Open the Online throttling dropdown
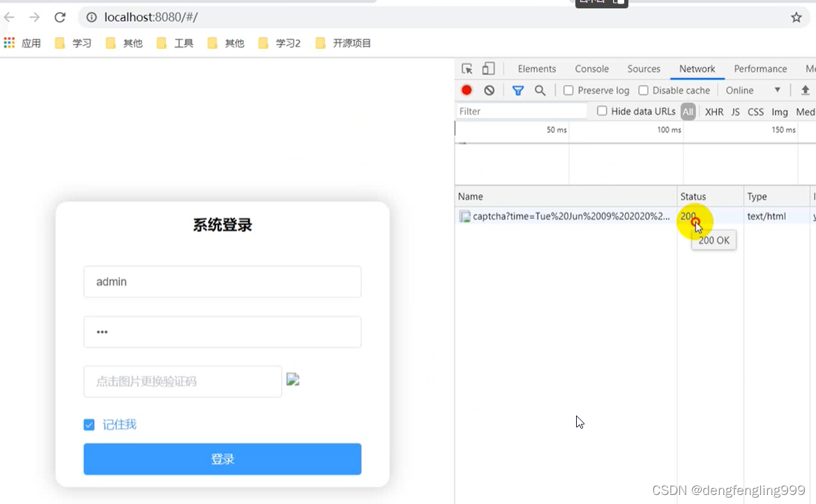The height and width of the screenshot is (504, 816). [753, 91]
